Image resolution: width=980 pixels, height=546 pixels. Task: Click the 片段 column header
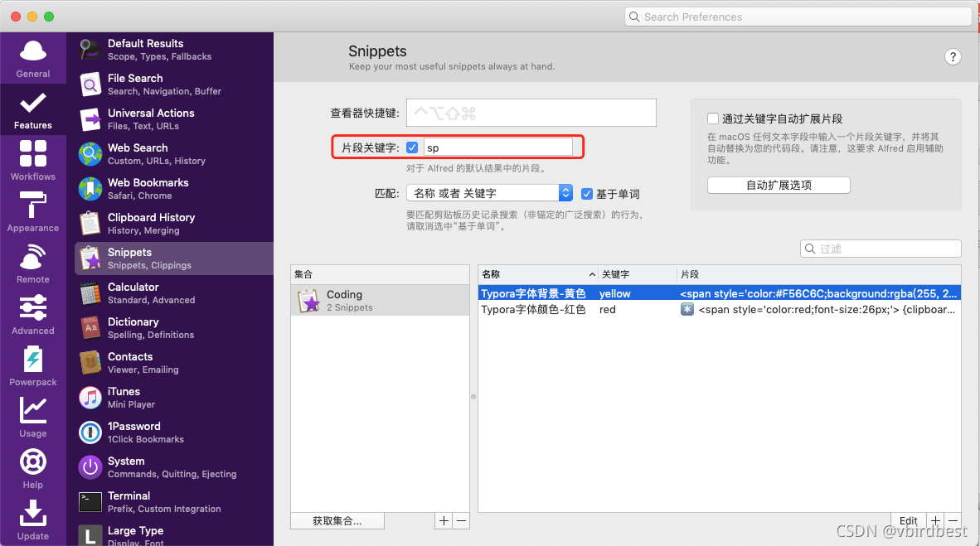[x=819, y=274]
